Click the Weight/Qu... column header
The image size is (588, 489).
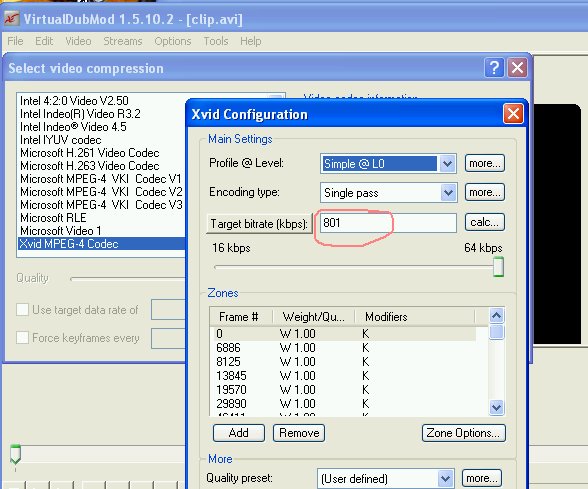314,317
